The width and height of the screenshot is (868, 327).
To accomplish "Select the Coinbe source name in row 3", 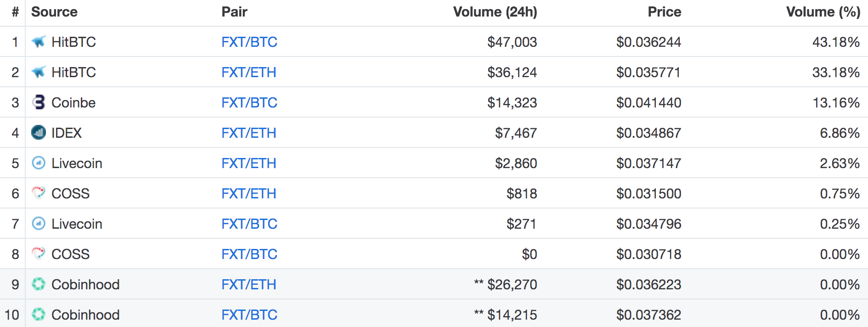I will [x=73, y=102].
